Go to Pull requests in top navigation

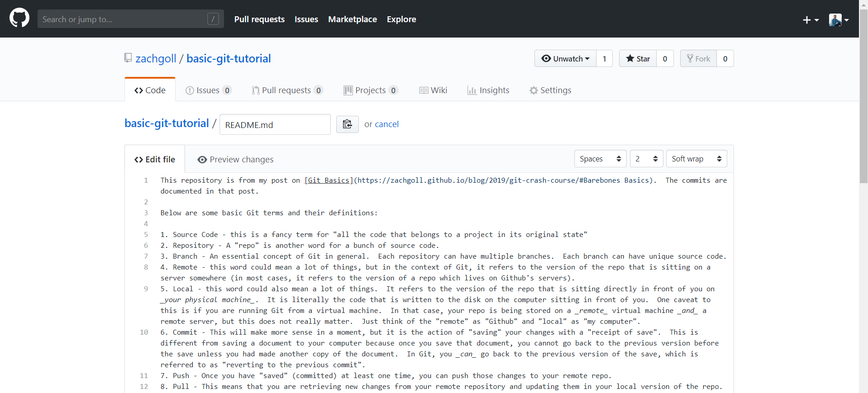tap(259, 19)
